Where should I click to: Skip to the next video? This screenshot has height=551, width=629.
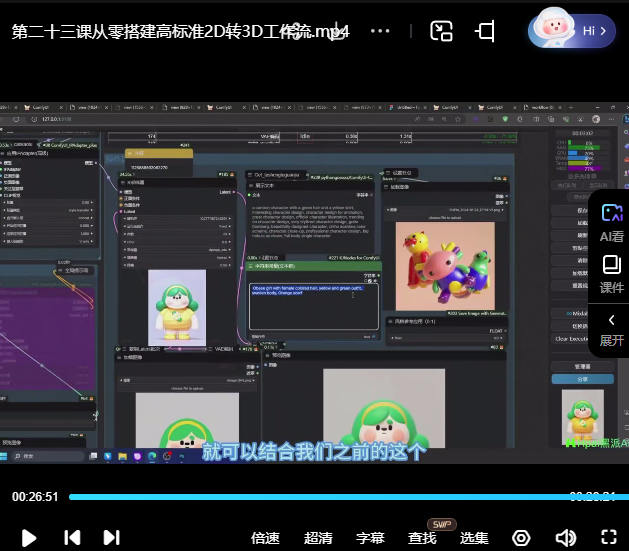point(111,537)
